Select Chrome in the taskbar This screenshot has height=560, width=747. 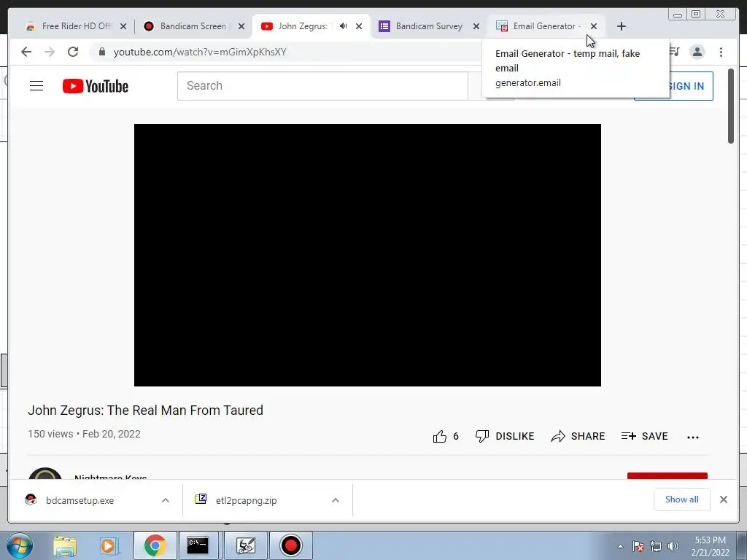155,545
